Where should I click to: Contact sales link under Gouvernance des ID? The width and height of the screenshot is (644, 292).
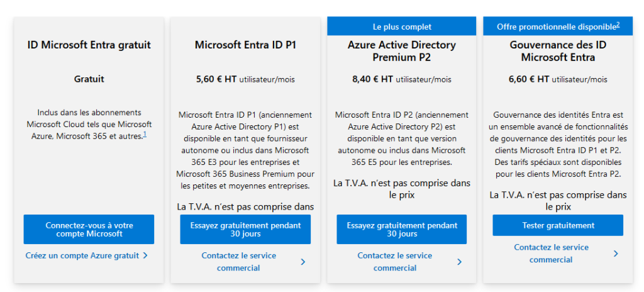coord(551,254)
